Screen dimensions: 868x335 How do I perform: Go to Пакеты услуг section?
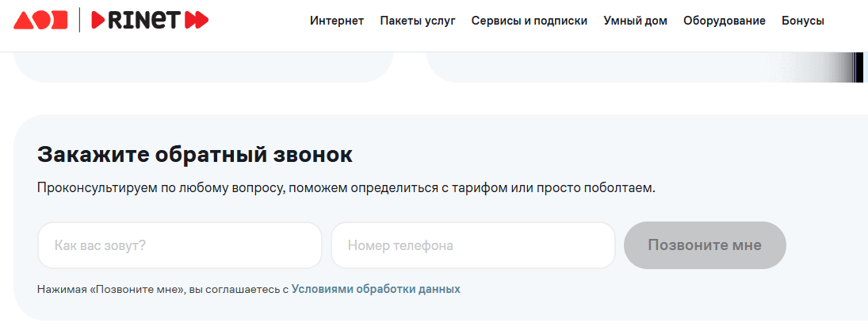coord(418,21)
